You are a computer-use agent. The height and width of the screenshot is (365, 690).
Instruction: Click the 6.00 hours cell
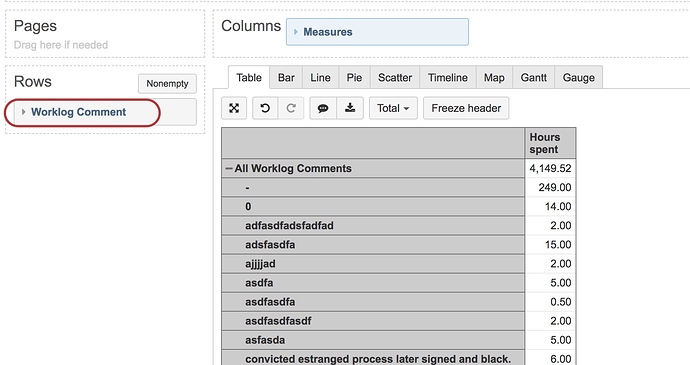pyautogui.click(x=550, y=358)
